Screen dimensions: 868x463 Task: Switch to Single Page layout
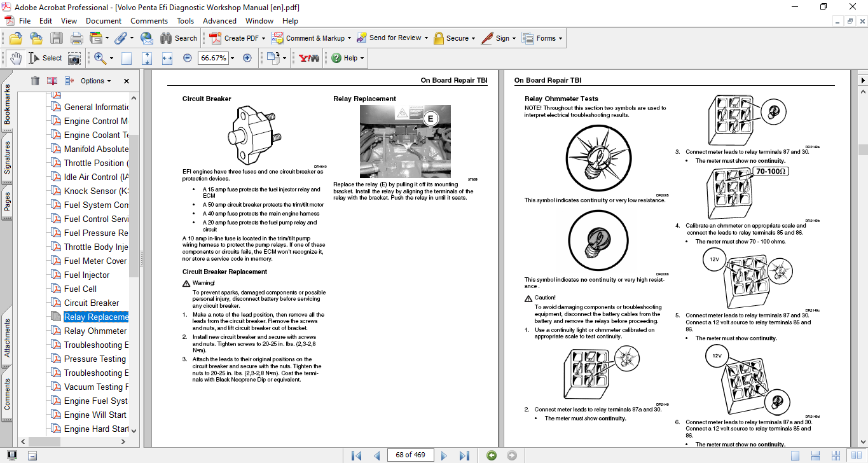[795, 455]
